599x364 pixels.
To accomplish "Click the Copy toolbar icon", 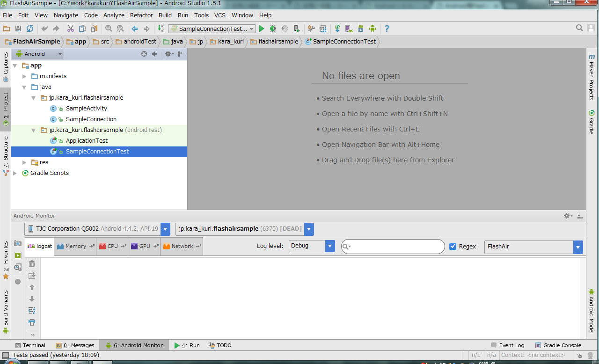I will (x=82, y=29).
